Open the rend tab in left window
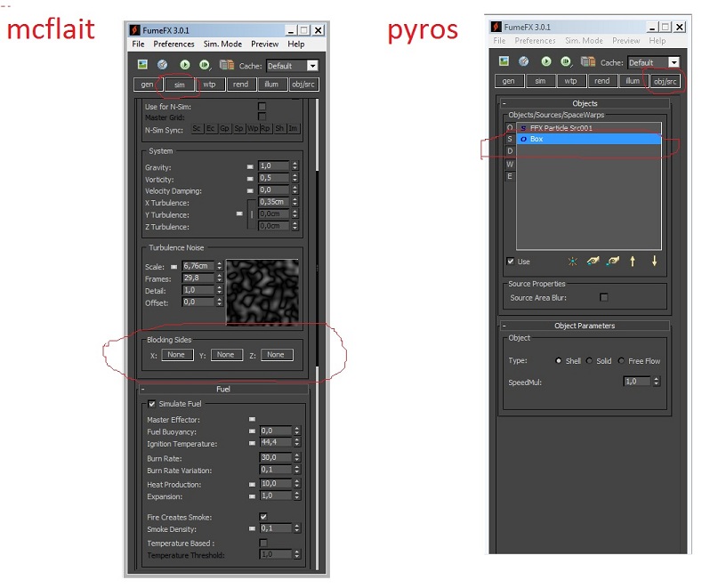This screenshot has height=588, width=710. click(240, 85)
